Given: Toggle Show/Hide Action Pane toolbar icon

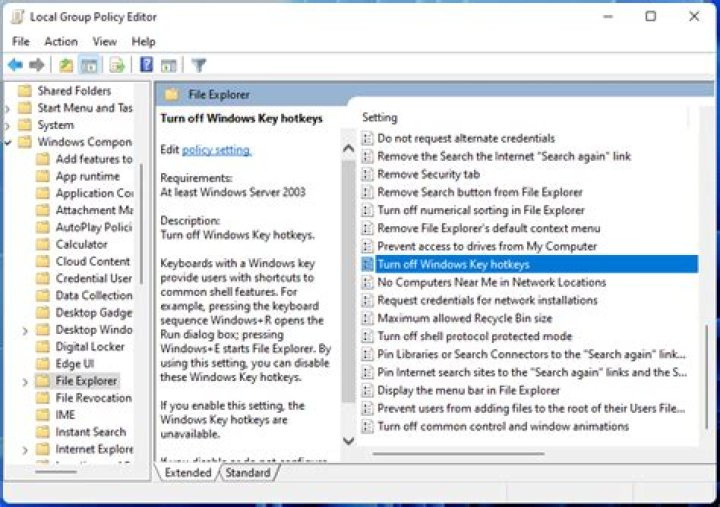Looking at the screenshot, I should pos(169,65).
